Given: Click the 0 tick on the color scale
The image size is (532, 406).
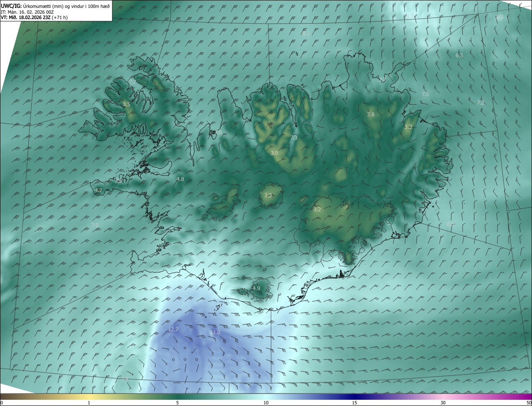Looking at the screenshot, I should tap(1, 403).
